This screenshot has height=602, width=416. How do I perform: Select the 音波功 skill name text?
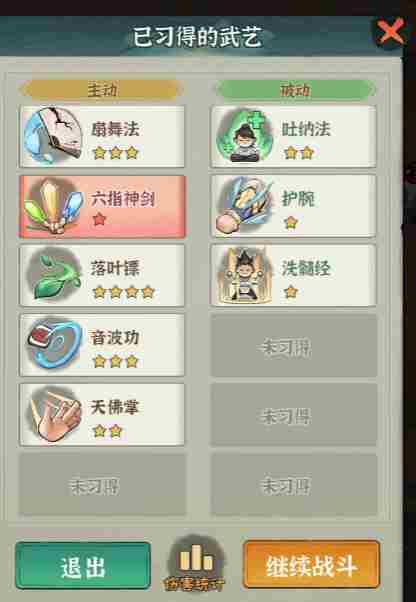pyautogui.click(x=114, y=337)
